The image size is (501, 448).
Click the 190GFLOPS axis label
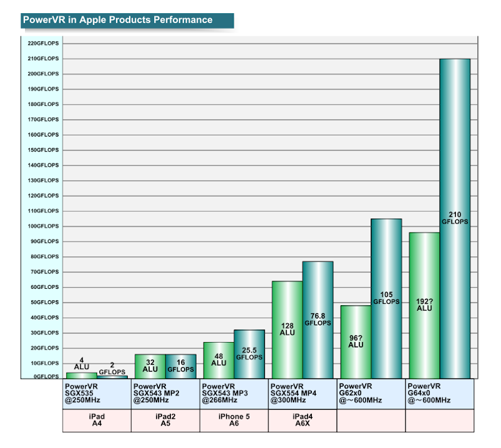43,89
